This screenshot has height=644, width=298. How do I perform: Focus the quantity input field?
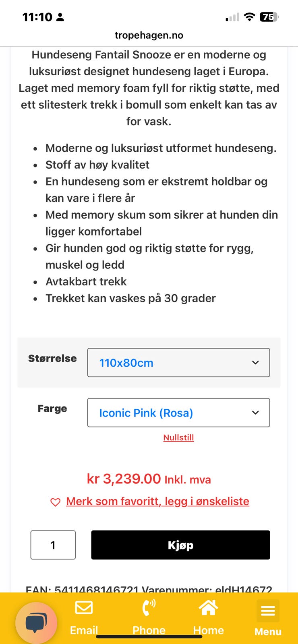53,545
